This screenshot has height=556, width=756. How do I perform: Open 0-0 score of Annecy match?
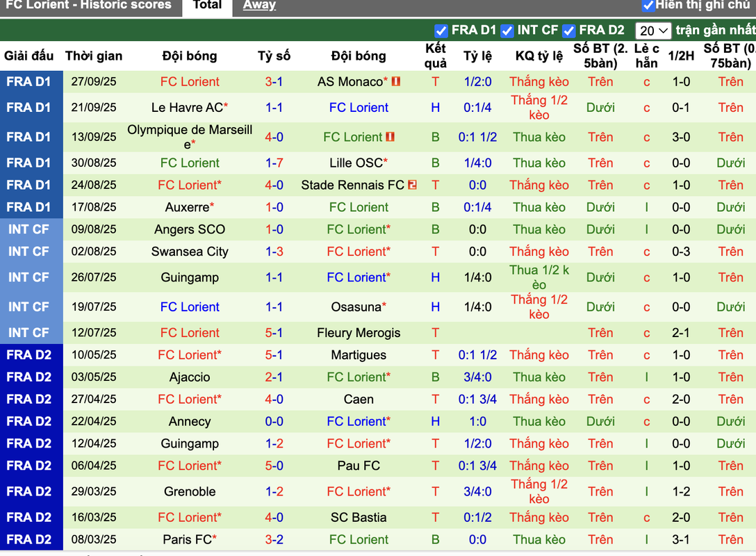[x=274, y=421]
